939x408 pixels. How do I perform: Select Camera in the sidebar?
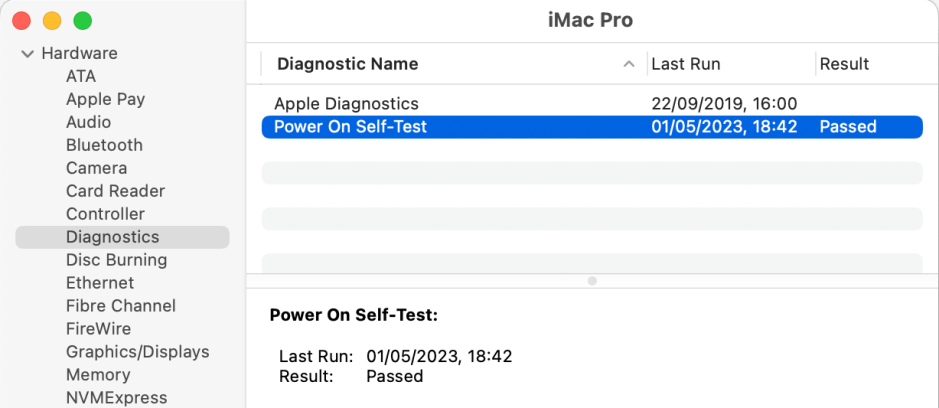96,168
